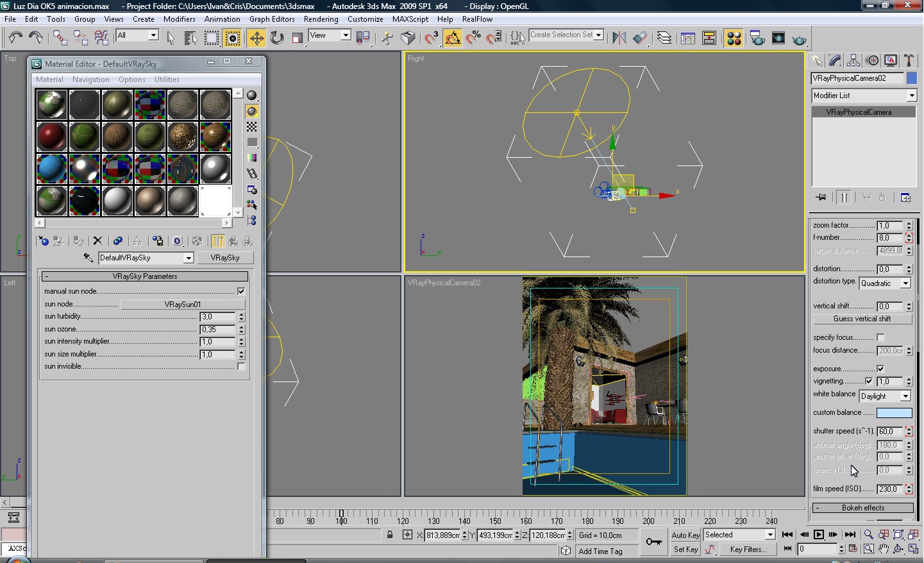
Task: Click Get Material icon in Material Editor
Action: 43,241
